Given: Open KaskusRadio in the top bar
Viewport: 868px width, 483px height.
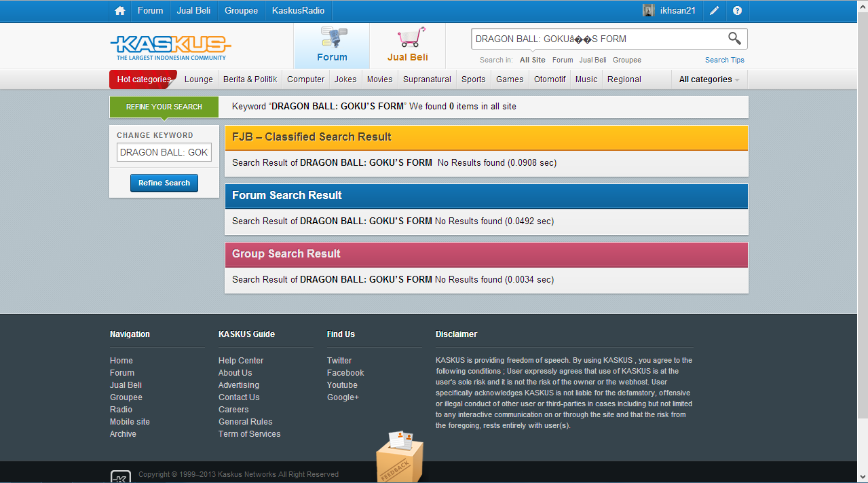Looking at the screenshot, I should coord(298,11).
